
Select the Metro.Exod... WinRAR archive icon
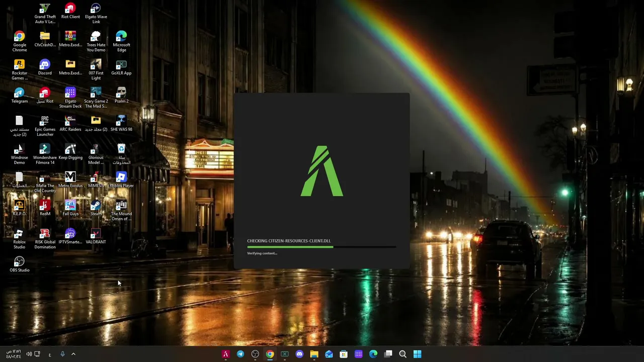coord(70,39)
